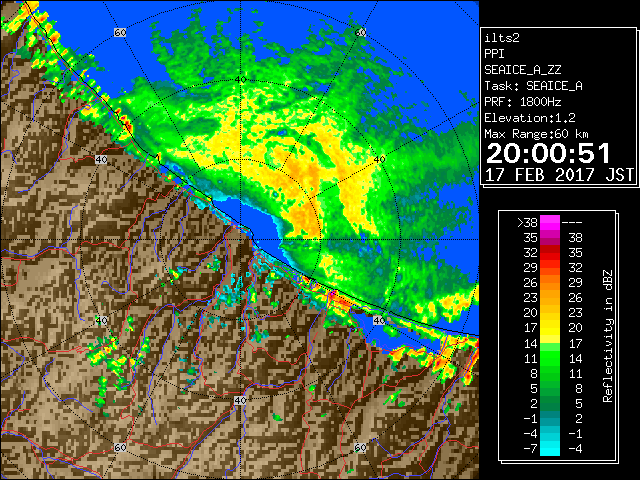Click the 40 range label on the north ring
Image resolution: width=640 pixels, height=480 pixels.
[x=240, y=79]
